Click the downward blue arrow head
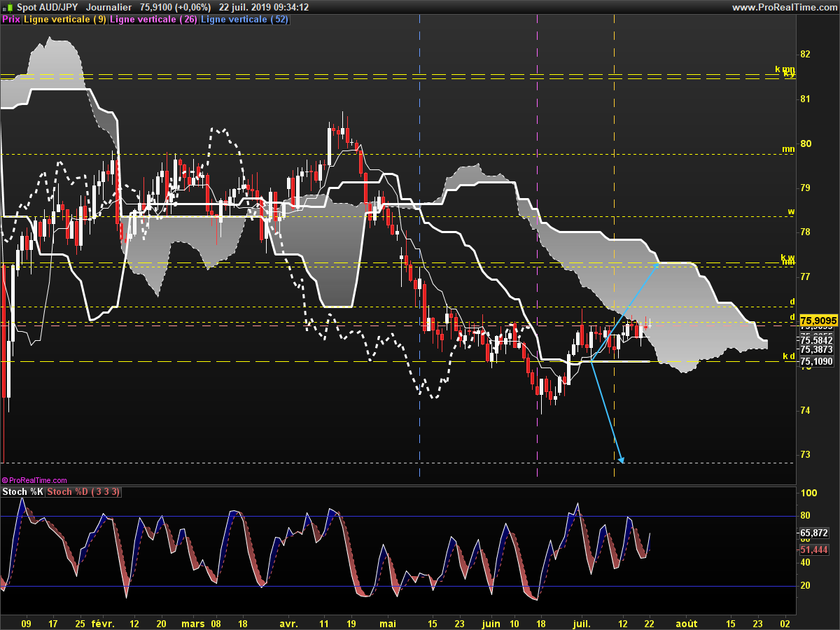 [x=620, y=458]
